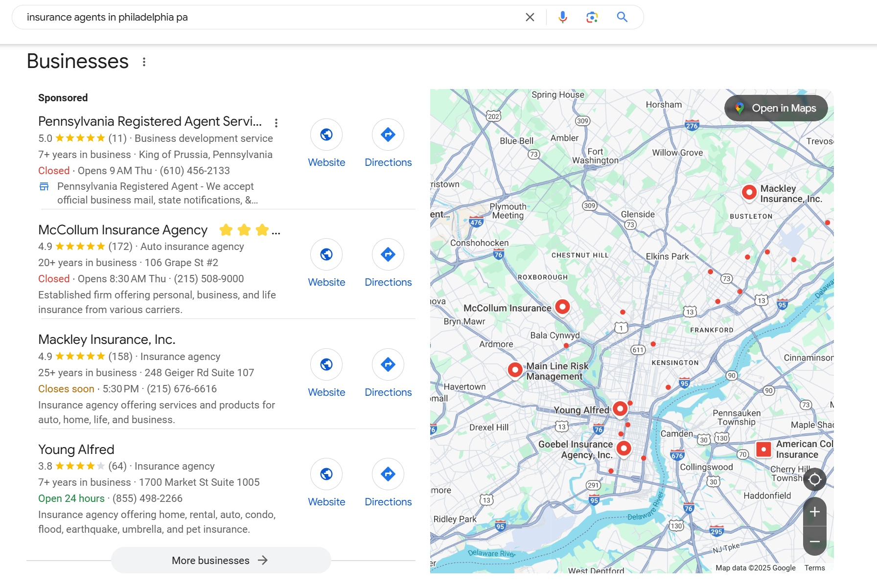The width and height of the screenshot is (877, 588).
Task: Select American Col Insurance square map marker
Action: click(x=763, y=449)
